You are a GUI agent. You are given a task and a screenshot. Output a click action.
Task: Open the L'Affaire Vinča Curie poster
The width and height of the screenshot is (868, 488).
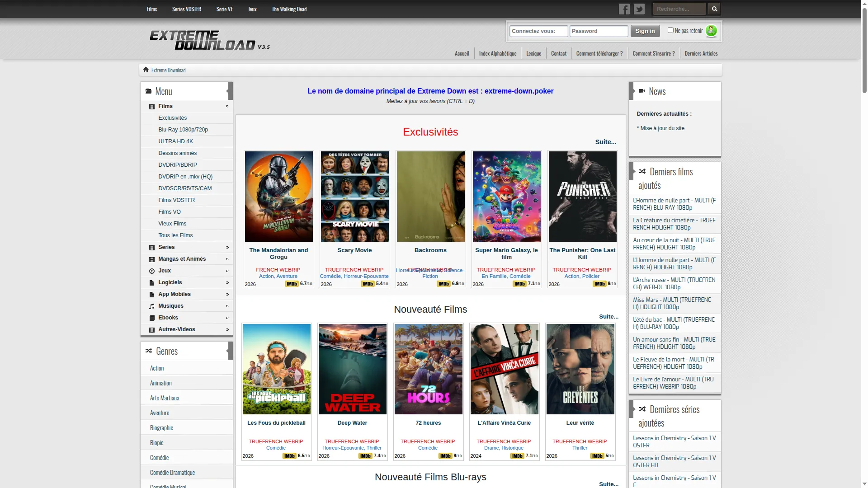[x=505, y=369]
